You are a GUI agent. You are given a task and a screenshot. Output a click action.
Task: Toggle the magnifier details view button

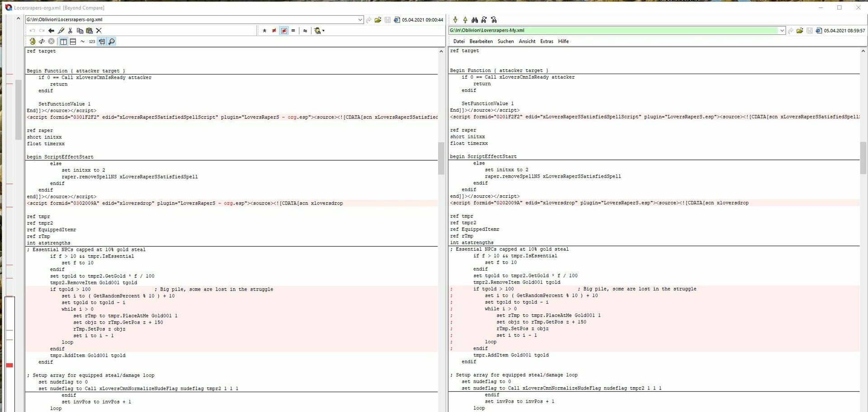pyautogui.click(x=111, y=41)
